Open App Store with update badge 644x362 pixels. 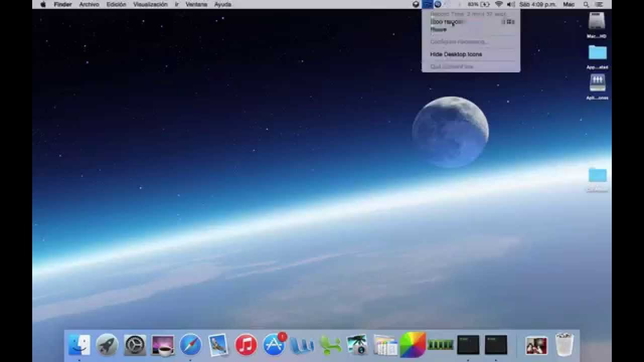coord(274,344)
